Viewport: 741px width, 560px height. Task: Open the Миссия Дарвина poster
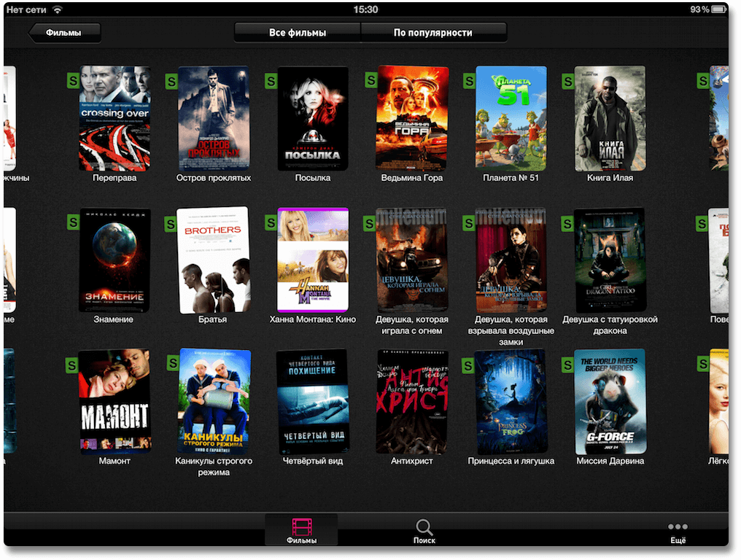coord(610,402)
